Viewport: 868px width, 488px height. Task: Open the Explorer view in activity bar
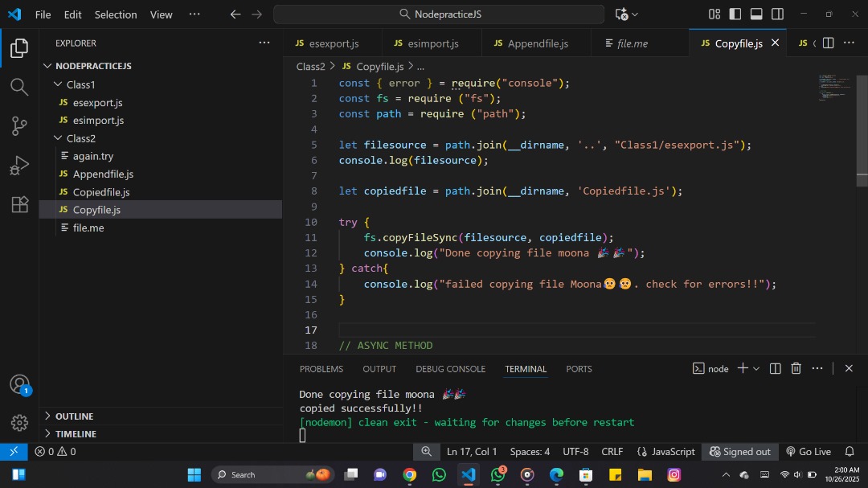(x=19, y=49)
